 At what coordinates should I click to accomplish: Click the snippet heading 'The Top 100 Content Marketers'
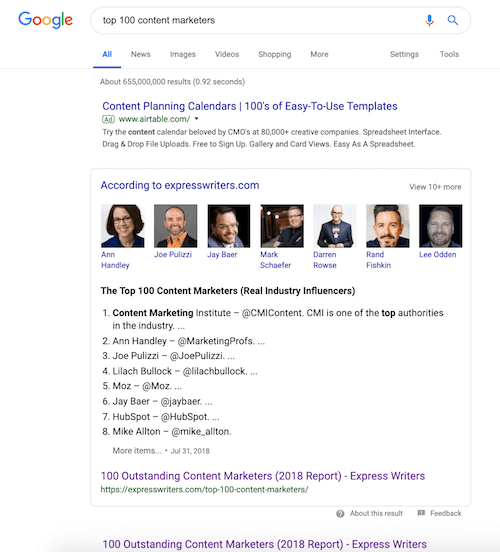point(228,291)
